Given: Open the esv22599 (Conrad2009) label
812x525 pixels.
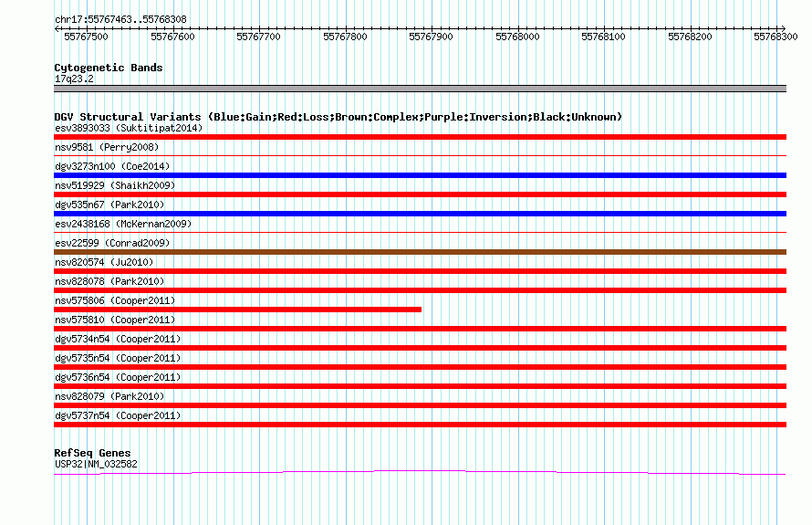Looking at the screenshot, I should [x=112, y=243].
